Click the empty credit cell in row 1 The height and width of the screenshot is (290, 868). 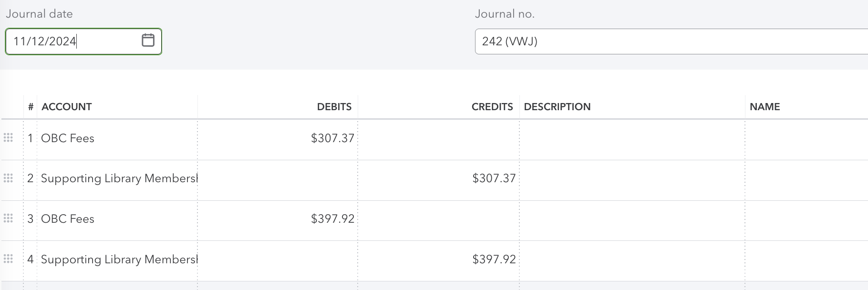coord(439,138)
